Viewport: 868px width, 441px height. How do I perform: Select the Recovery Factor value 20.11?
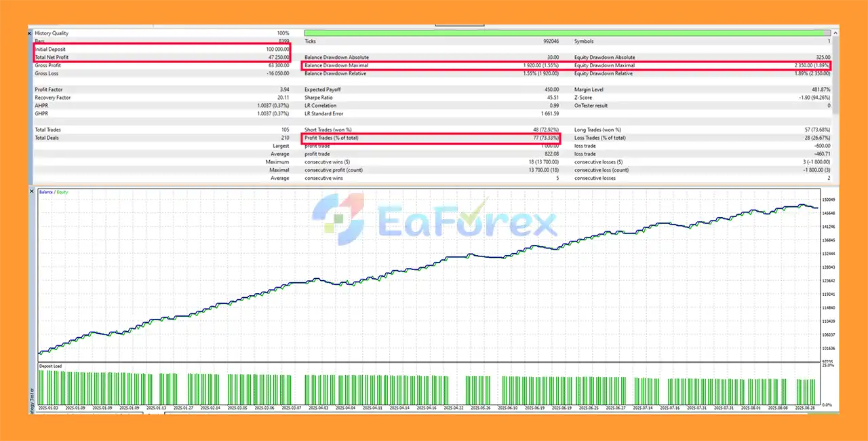(x=283, y=98)
